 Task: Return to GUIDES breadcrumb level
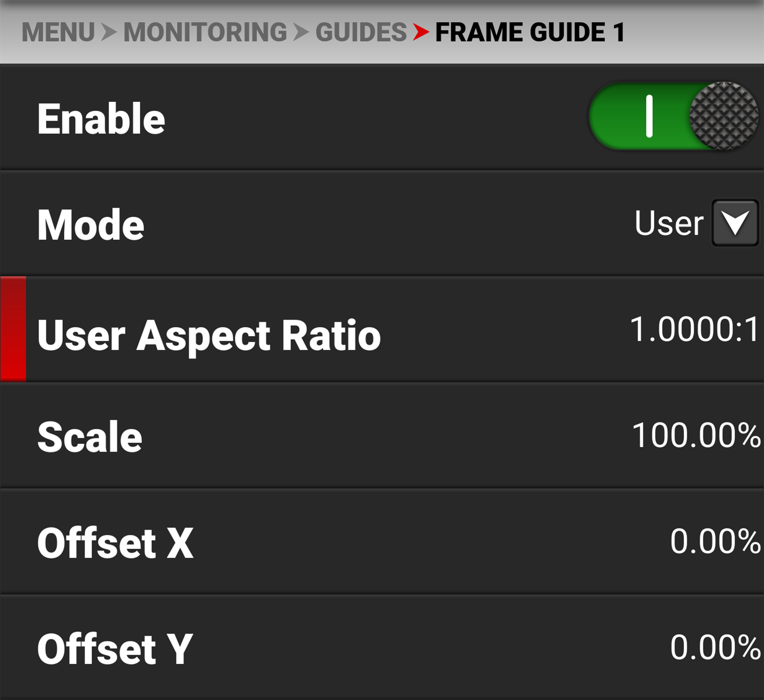[361, 33]
